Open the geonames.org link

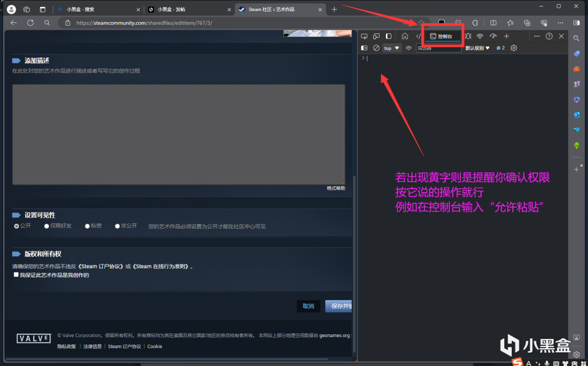click(x=334, y=335)
